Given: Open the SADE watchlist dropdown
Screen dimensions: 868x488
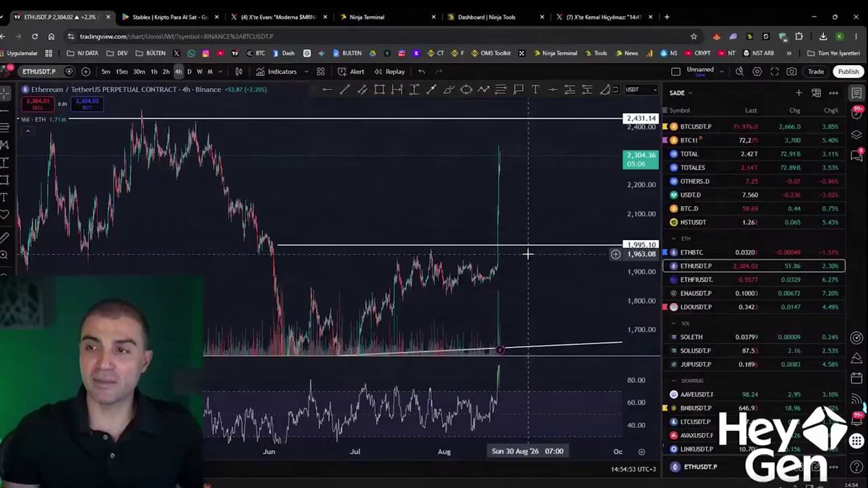Looking at the screenshot, I should pyautogui.click(x=681, y=93).
